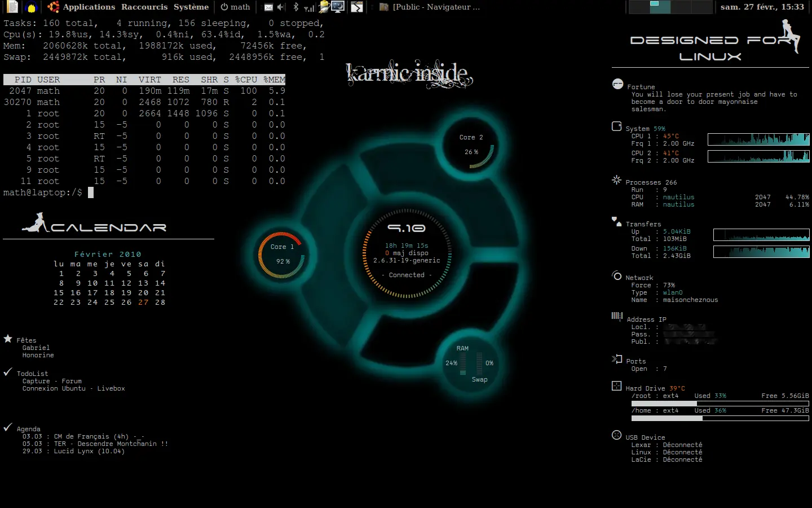Click the central 9.10 uptime dial
812x508 pixels.
(407, 253)
